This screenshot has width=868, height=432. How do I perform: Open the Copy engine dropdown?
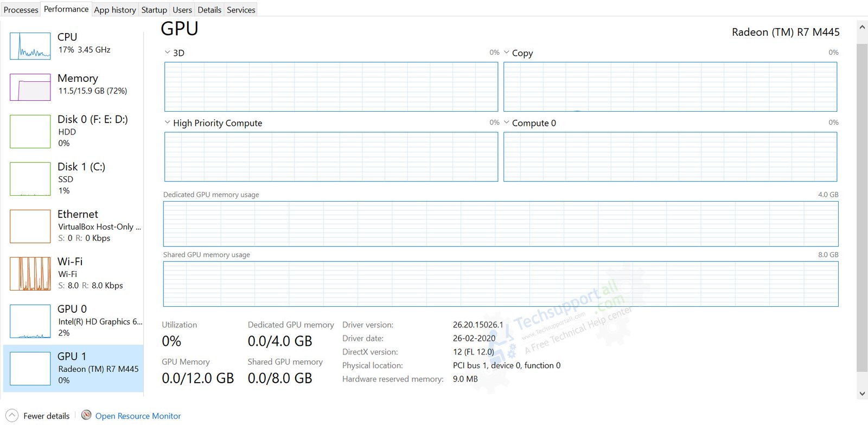click(506, 53)
